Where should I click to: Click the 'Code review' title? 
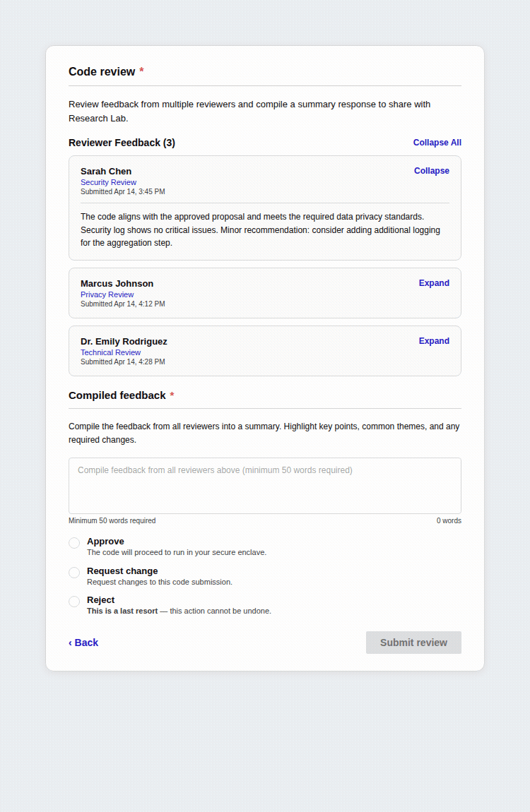click(102, 72)
